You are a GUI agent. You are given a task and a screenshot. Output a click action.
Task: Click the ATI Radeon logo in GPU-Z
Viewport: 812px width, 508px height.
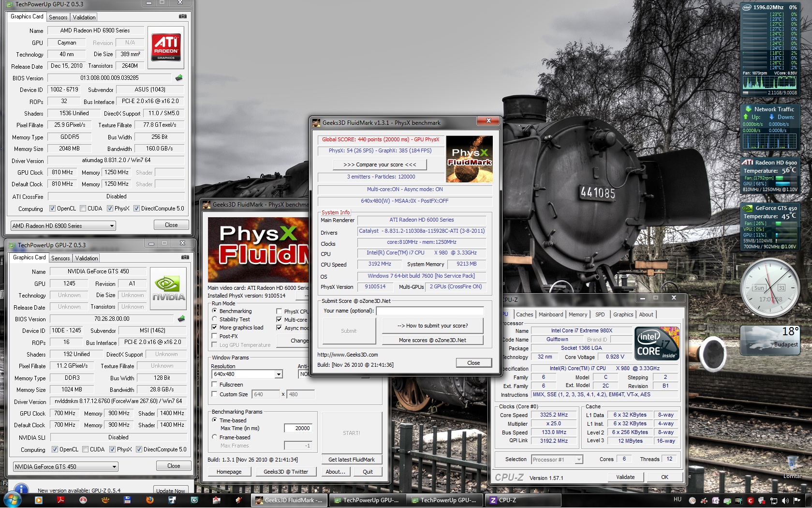pos(166,47)
